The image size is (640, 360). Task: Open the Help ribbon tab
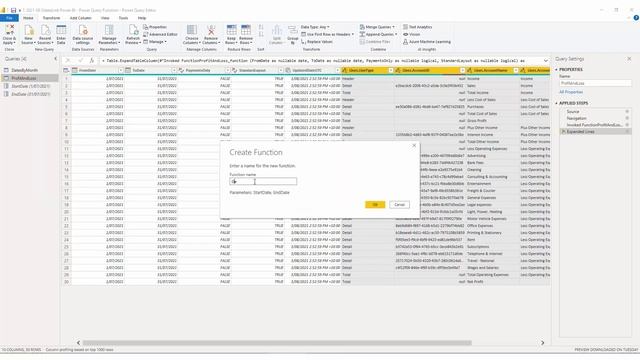[x=142, y=18]
